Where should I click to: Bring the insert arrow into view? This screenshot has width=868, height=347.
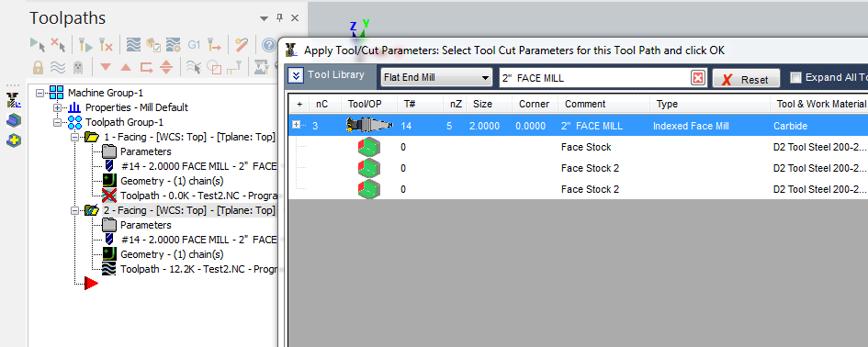[x=166, y=68]
